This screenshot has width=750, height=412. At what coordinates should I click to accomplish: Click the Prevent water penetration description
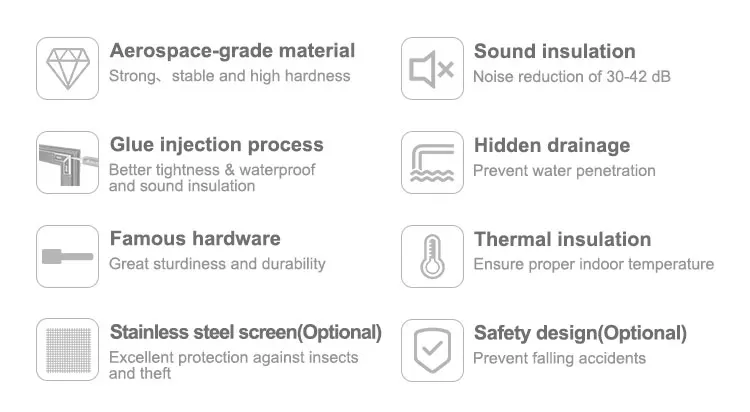coord(564,170)
